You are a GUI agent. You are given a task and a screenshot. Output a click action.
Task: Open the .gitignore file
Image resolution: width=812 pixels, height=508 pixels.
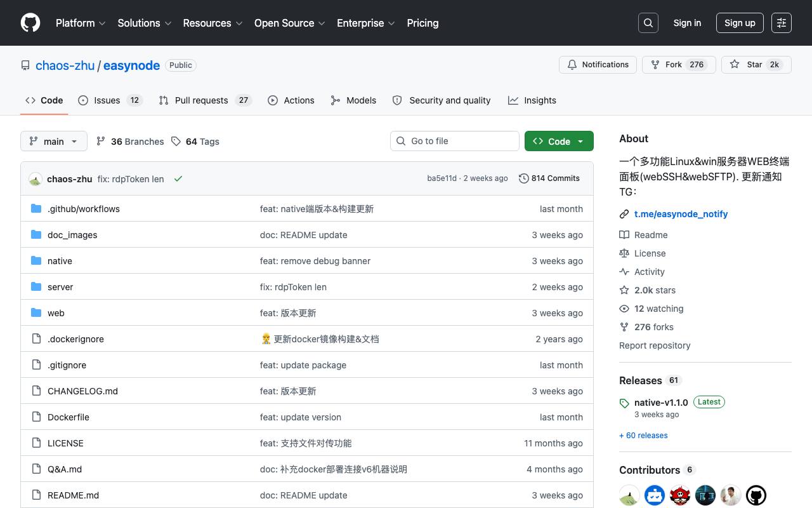tap(67, 365)
